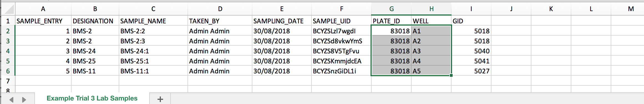Select column A header
Image resolution: width=644 pixels, height=104 pixels.
click(43, 9)
